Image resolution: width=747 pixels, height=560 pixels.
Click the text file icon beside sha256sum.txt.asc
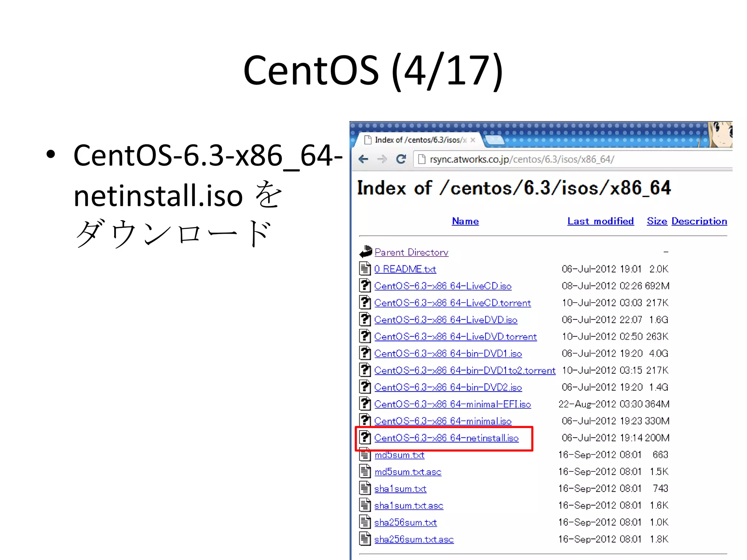(365, 538)
